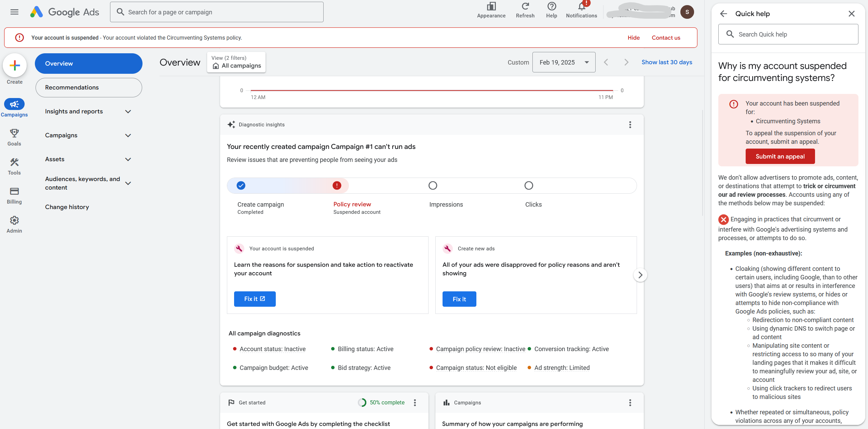Click the Create plus button
Image resolution: width=868 pixels, height=429 pixels.
tap(15, 65)
